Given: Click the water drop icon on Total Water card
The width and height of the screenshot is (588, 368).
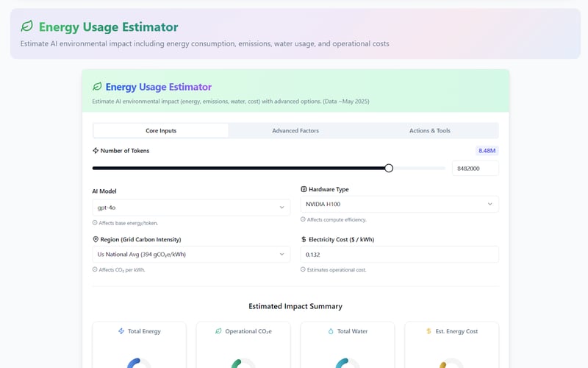Looking at the screenshot, I should (x=331, y=331).
